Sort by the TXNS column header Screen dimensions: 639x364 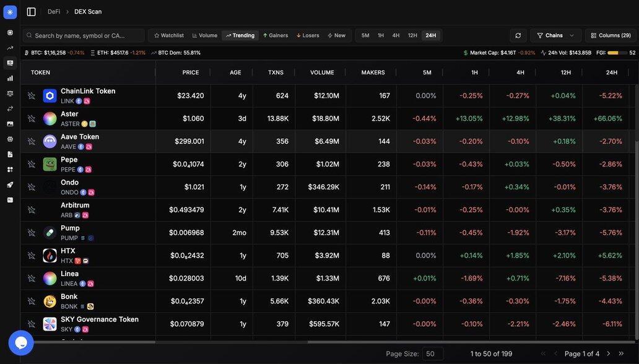pos(276,72)
